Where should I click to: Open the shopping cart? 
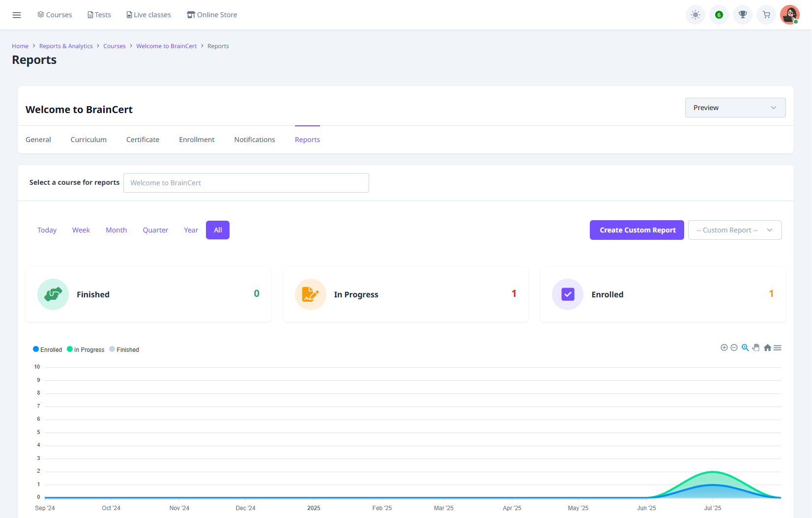click(x=766, y=15)
